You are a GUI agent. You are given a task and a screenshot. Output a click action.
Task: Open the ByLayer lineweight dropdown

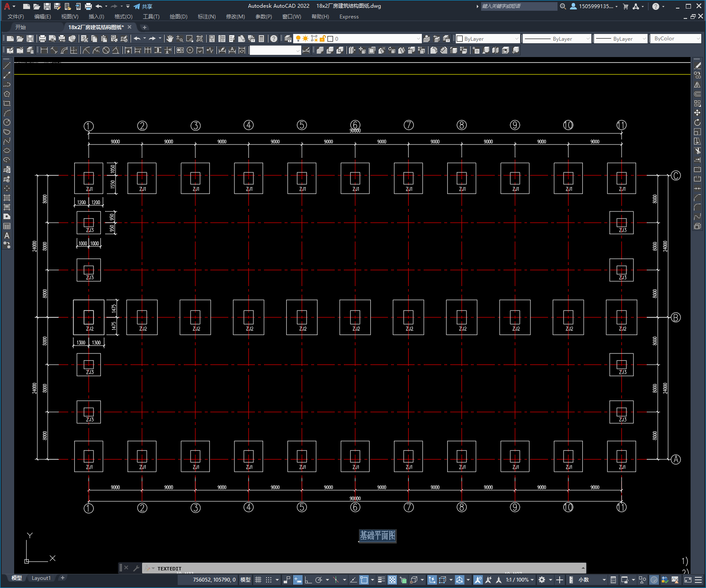coord(621,39)
